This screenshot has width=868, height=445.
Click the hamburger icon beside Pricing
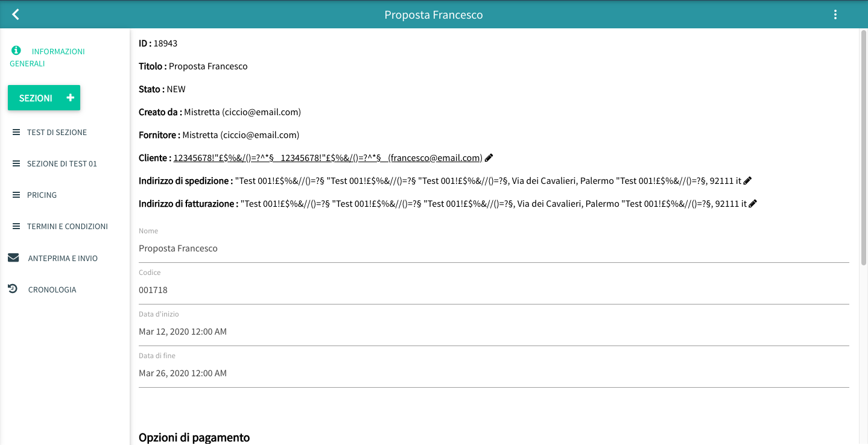16,195
